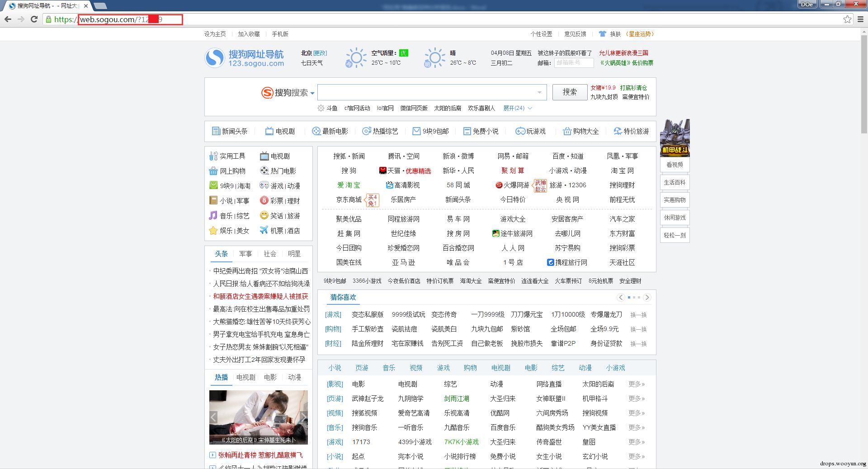Bookmark page with the star icon
868x469 pixels.
point(847,19)
